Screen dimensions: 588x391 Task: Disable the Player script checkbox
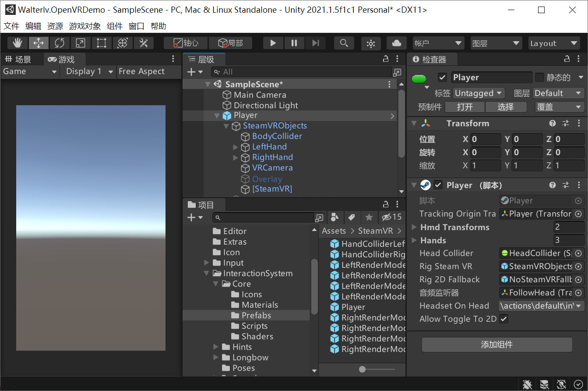(438, 185)
